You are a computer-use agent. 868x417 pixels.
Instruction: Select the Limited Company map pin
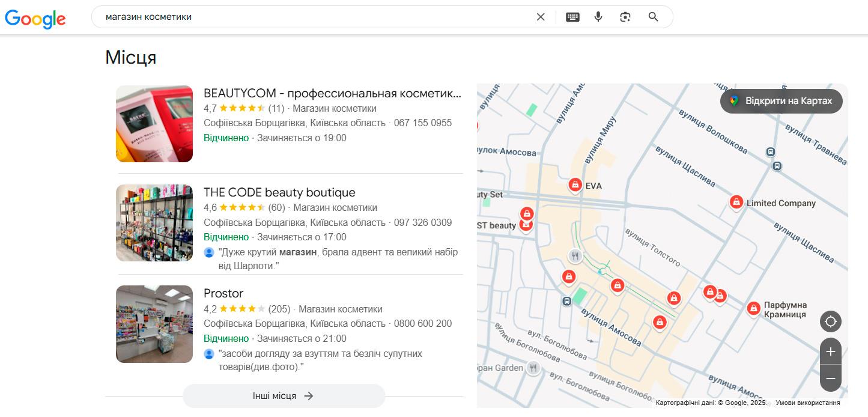(736, 202)
